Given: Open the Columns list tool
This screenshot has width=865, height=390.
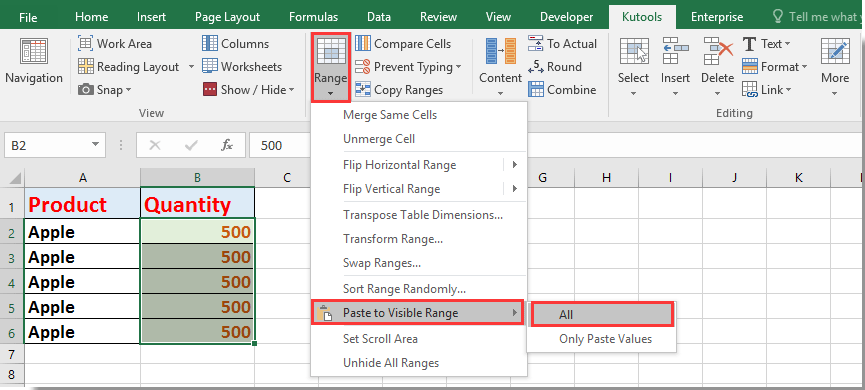Looking at the screenshot, I should (235, 44).
